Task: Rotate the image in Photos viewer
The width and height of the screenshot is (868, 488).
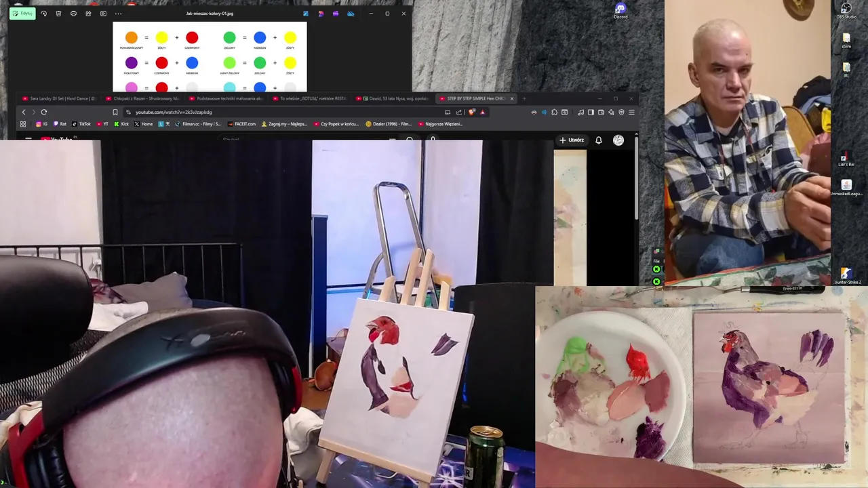Action: pos(44,14)
